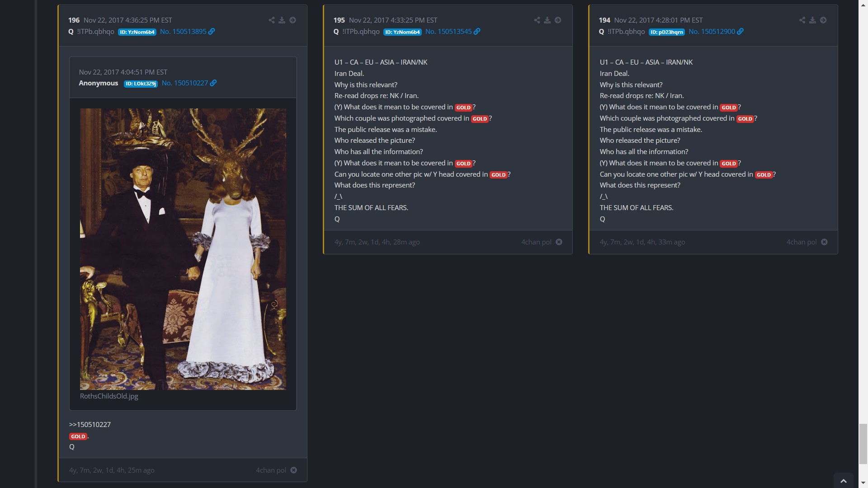Click link icon beside No. 150513545
This screenshot has width=868, height=488.
477,32
